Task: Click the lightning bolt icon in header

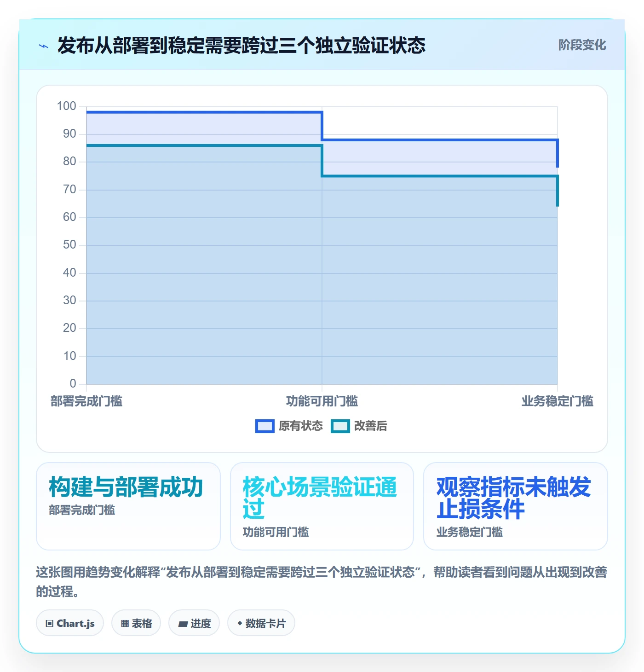Action: (x=44, y=46)
